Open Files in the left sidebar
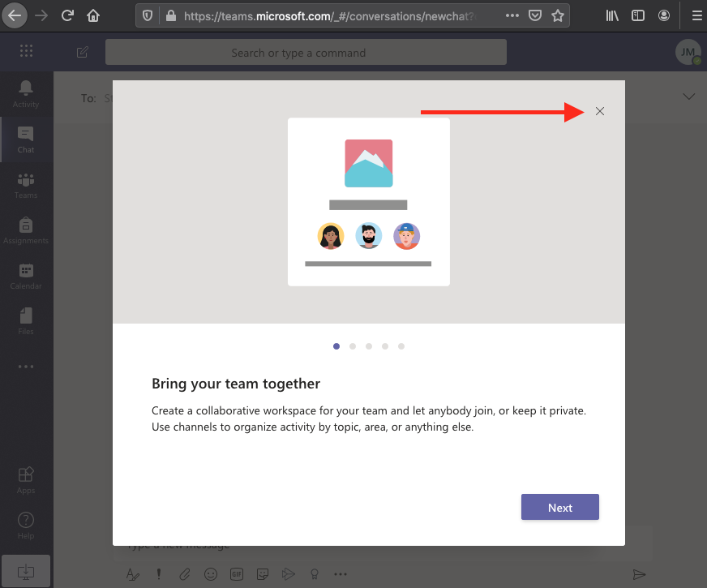 point(26,321)
